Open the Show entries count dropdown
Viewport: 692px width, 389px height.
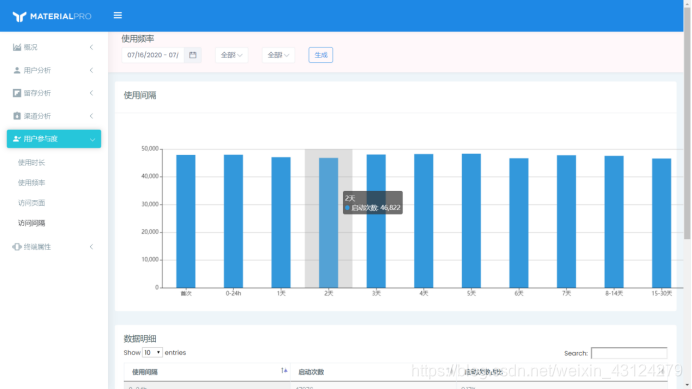point(152,352)
